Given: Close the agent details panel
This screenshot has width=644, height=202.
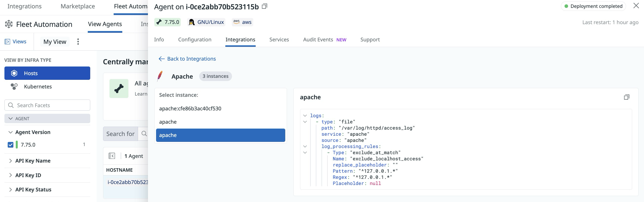Looking at the screenshot, I should coord(636,6).
